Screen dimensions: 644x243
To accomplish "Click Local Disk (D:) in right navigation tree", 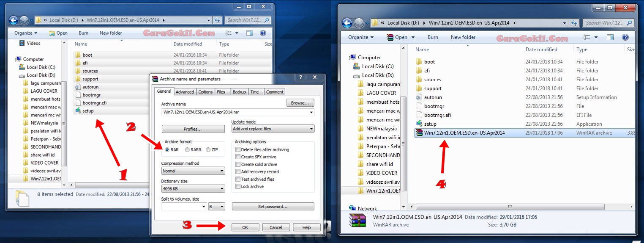I will click(377, 75).
